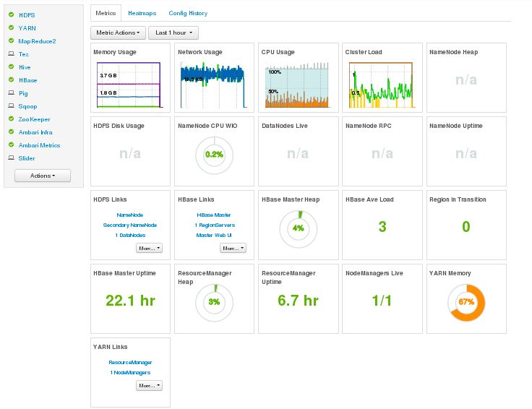The width and height of the screenshot is (532, 409).
Task: Click the laptop icon next to Pig
Action: pyautogui.click(x=11, y=93)
